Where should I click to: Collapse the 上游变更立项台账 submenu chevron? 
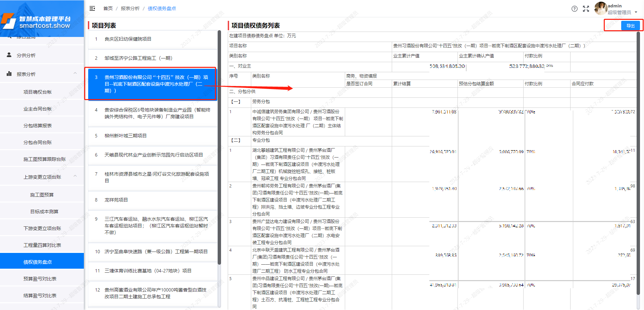tap(75, 176)
